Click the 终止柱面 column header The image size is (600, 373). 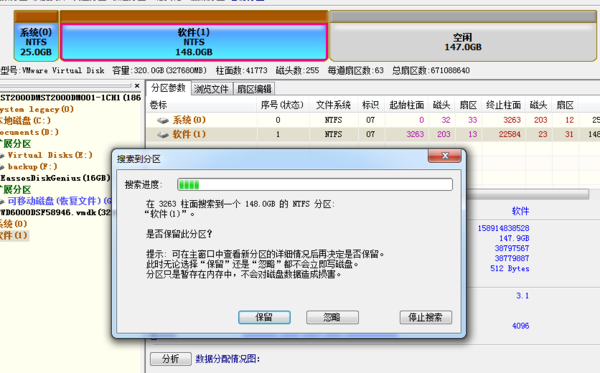pos(504,105)
